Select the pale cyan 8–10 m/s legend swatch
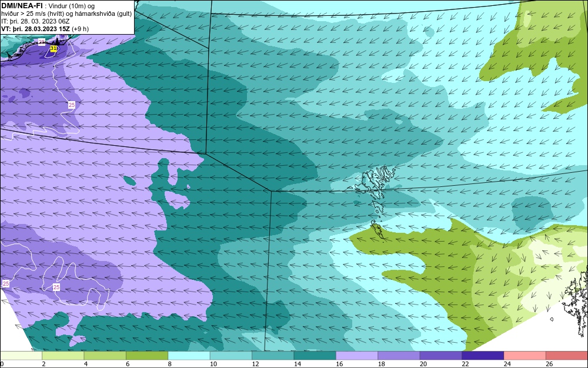This screenshot has height=368, width=588. tap(189, 356)
